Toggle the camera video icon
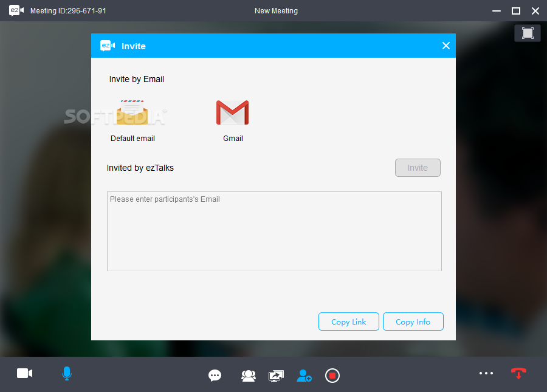547x392 pixels. pos(24,373)
